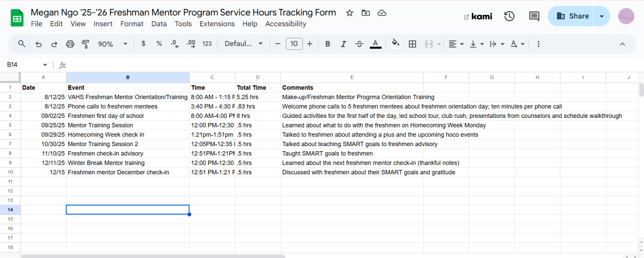Open the File menu

(x=37, y=24)
